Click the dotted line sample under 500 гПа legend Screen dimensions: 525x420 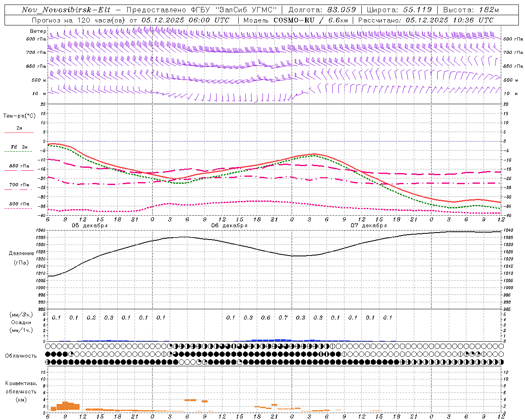pyautogui.click(x=19, y=208)
